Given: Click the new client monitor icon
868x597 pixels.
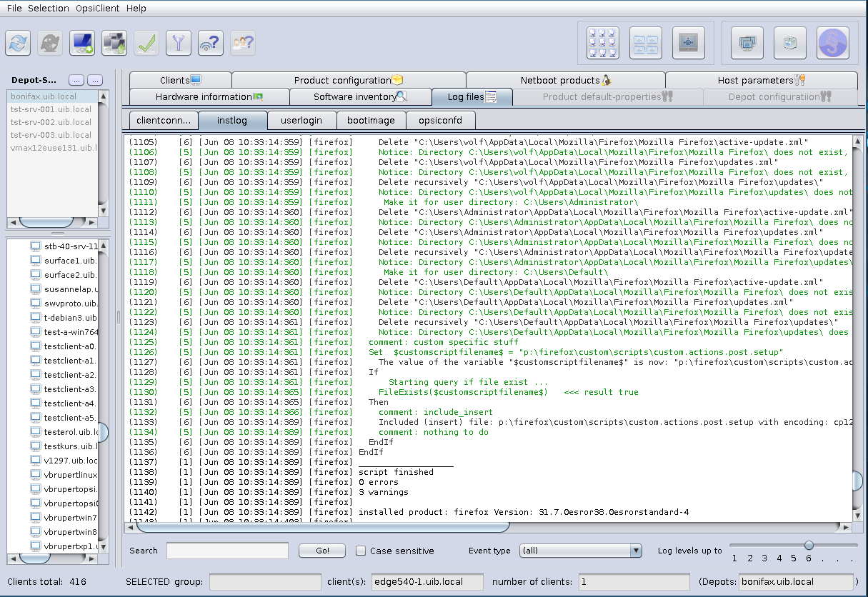Looking at the screenshot, I should click(x=82, y=43).
